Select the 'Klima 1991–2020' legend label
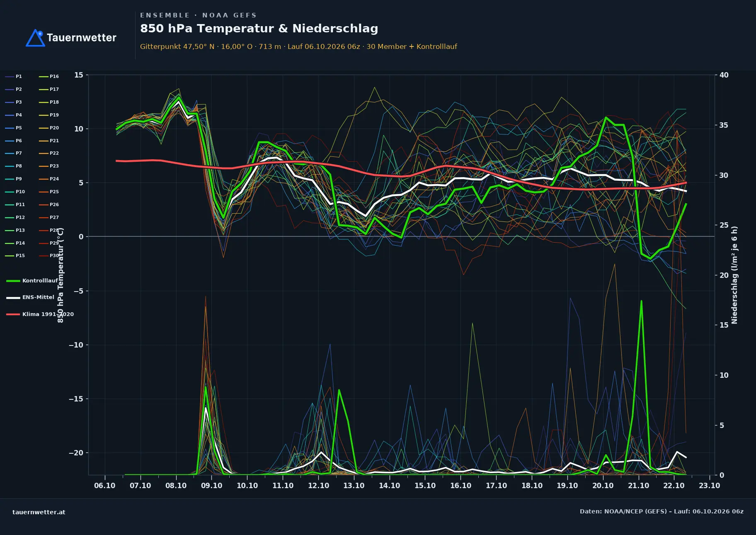The height and width of the screenshot is (535, 756). (x=48, y=314)
